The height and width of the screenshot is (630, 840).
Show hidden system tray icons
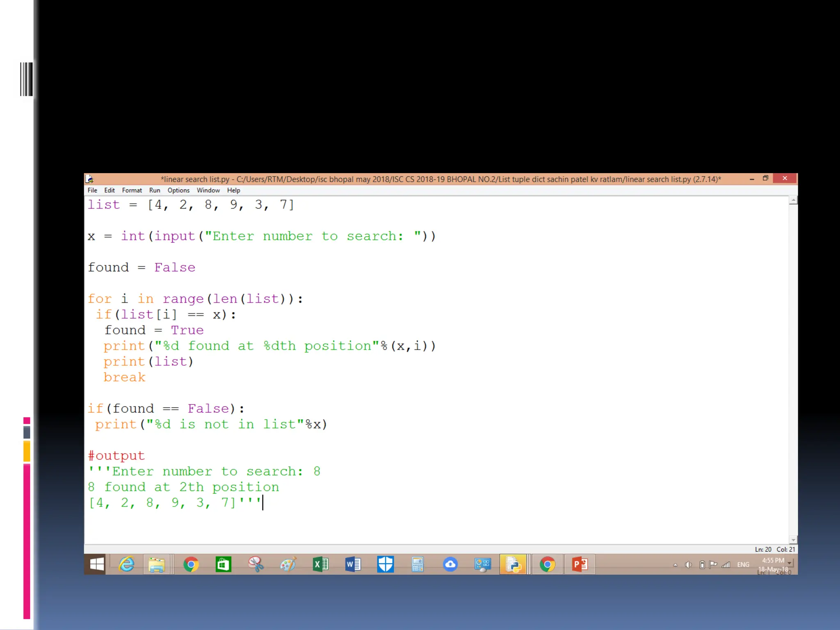pos(675,565)
